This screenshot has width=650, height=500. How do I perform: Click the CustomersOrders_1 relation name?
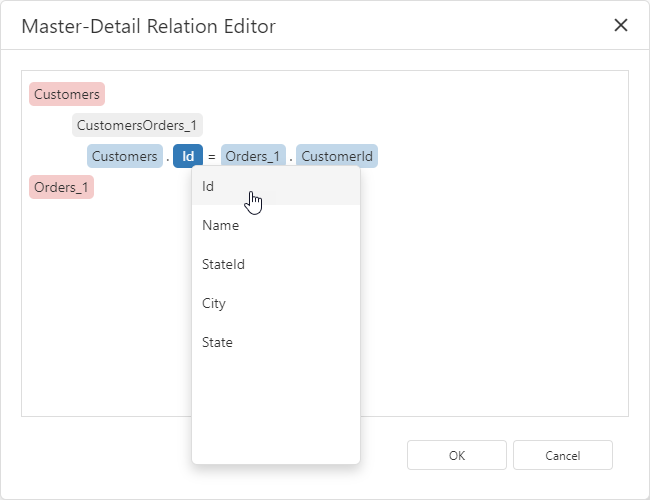tap(138, 125)
